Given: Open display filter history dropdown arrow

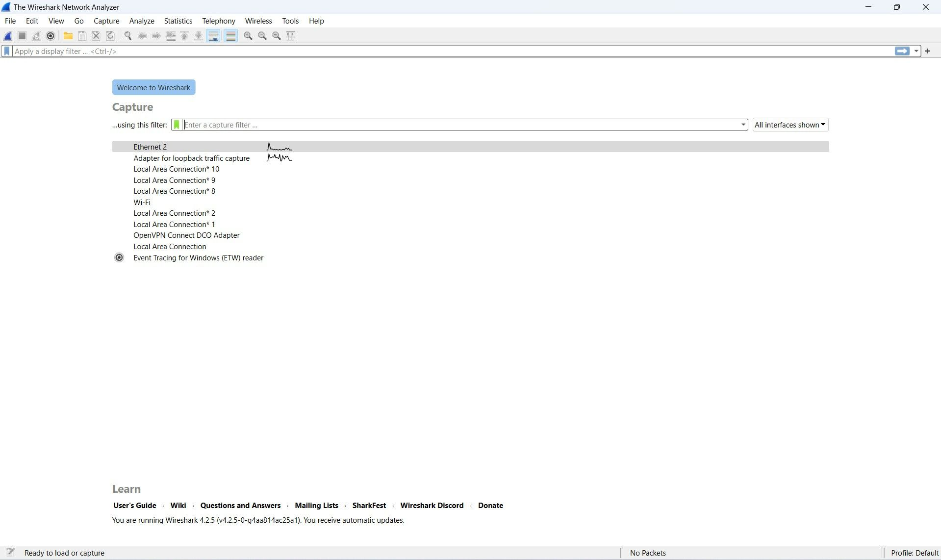Looking at the screenshot, I should [x=916, y=51].
